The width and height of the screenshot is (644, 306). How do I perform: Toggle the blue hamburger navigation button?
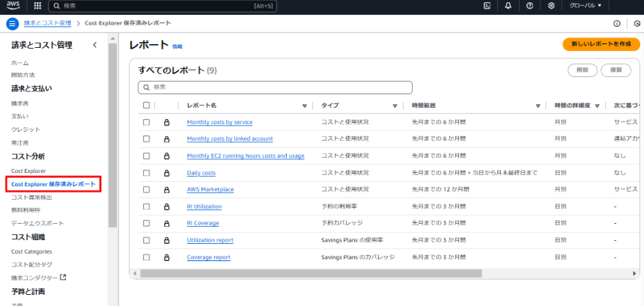(x=12, y=23)
